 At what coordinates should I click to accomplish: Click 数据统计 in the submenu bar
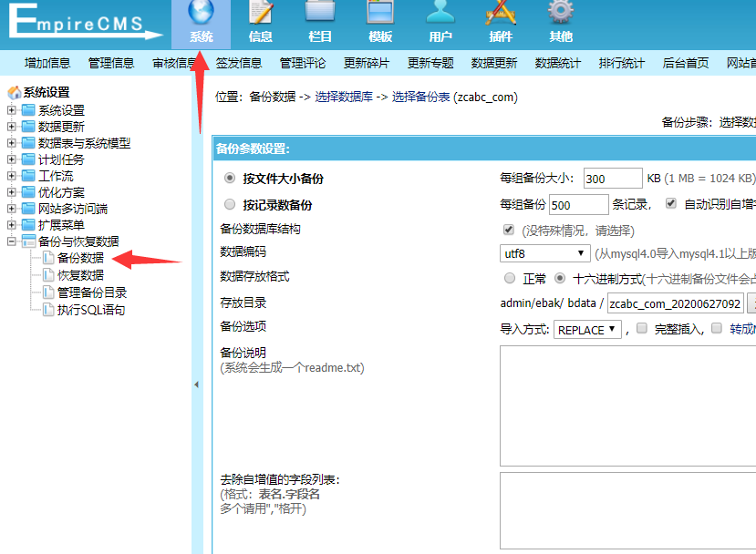click(x=558, y=63)
